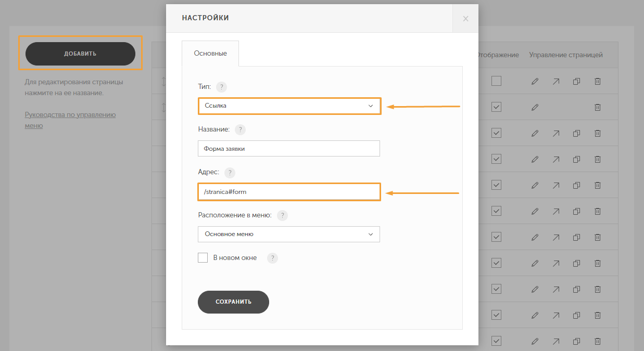Check the unchecked display box in first row
Image resolution: width=644 pixels, height=351 pixels.
(x=496, y=81)
